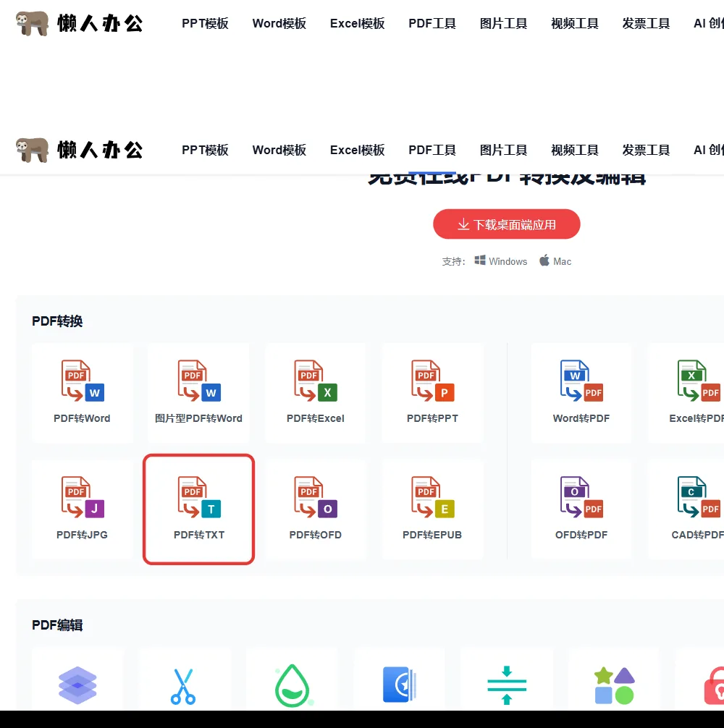The height and width of the screenshot is (728, 724).
Task: Open Word模板 in the sticky navigation bar
Action: point(279,150)
